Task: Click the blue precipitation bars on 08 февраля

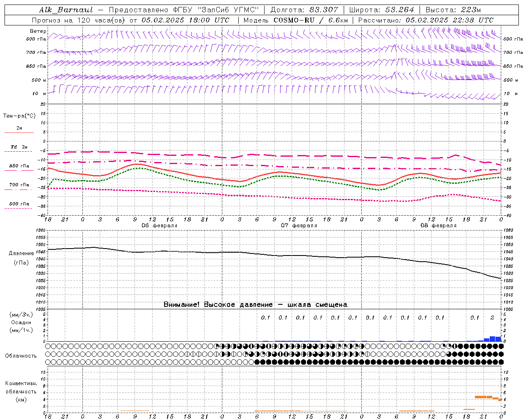Action: click(x=490, y=339)
